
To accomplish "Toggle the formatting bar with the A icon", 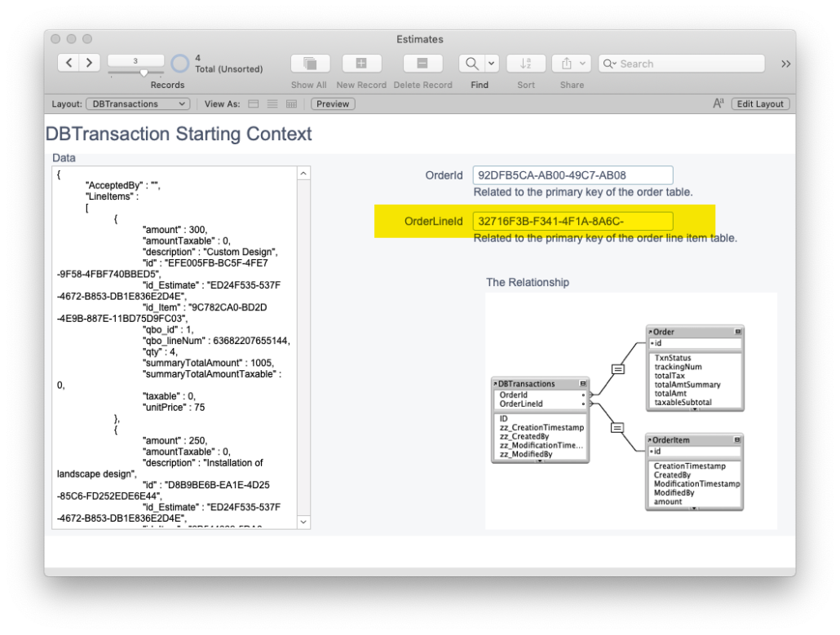I will [x=718, y=104].
